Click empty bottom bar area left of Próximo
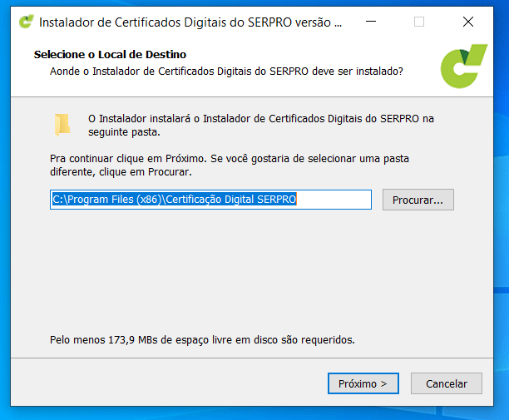This screenshot has height=420, width=509. (x=166, y=383)
